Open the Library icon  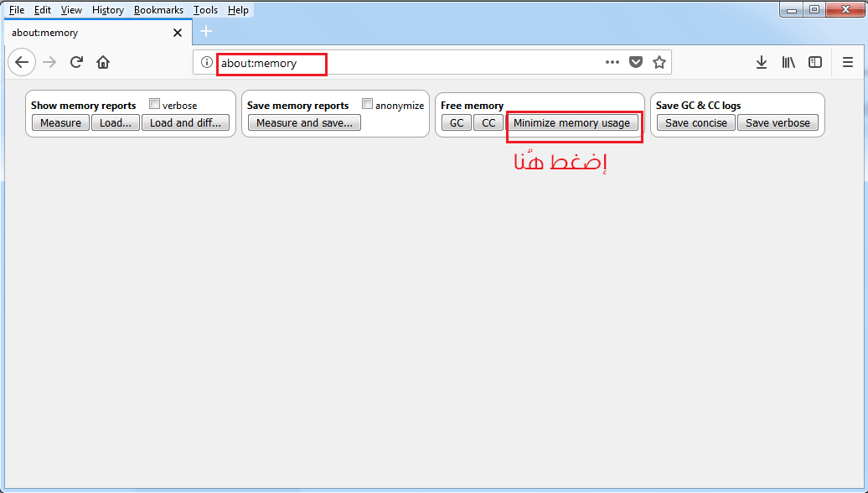click(x=788, y=62)
